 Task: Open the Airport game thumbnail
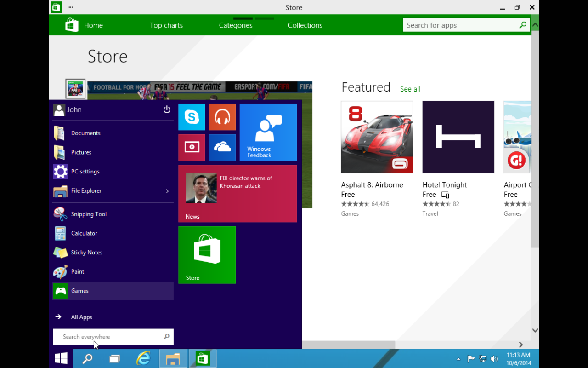517,137
